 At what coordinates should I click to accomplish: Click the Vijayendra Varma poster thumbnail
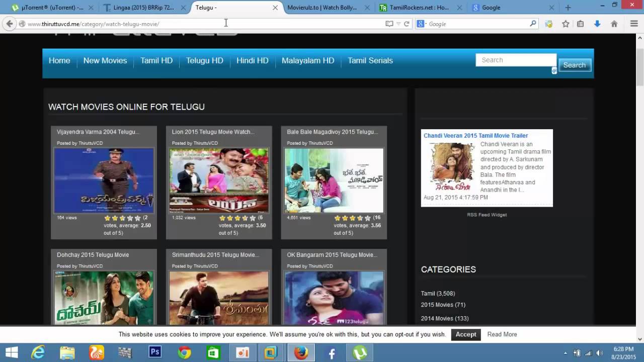point(104,180)
